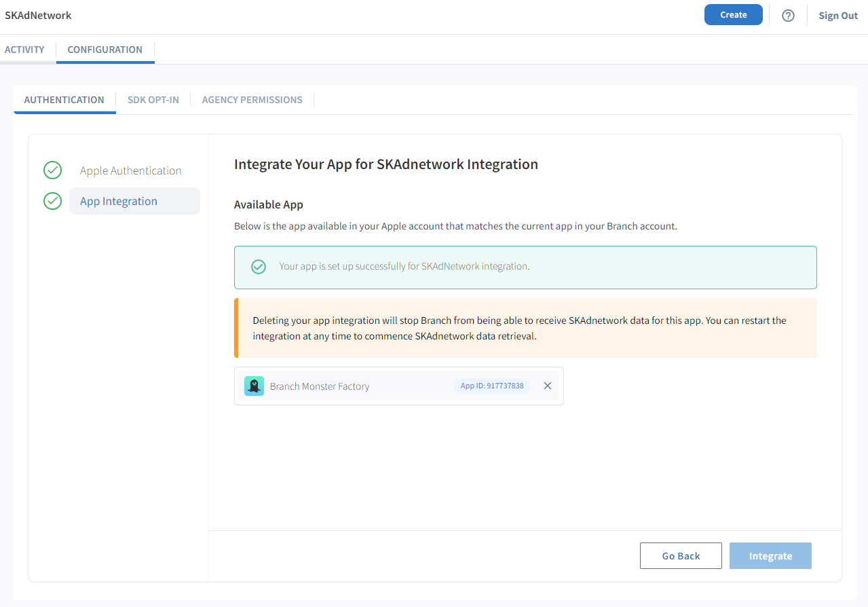
Task: Click the SKAdNetwork page title
Action: point(38,15)
